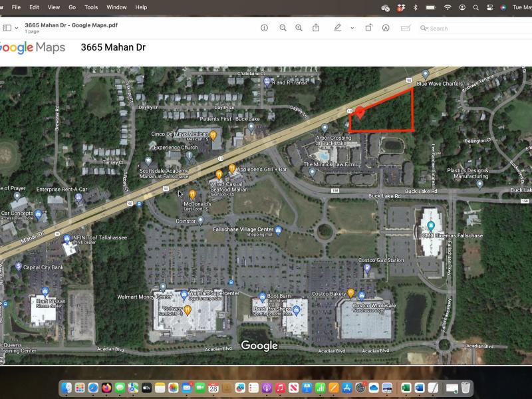Click the 3665 Mahan Dr heading
The width and height of the screenshot is (532, 399).
click(x=113, y=47)
